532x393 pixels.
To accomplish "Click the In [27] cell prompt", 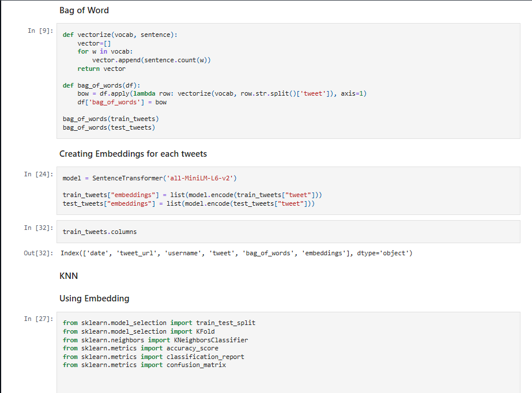I will (39, 319).
